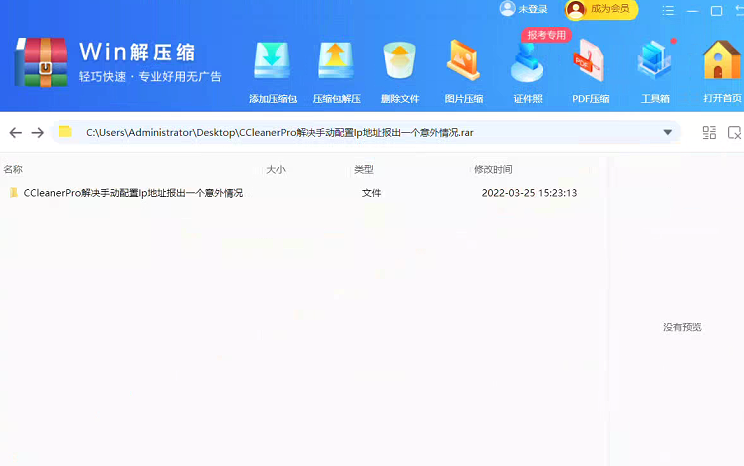Click the archive path text field
The width and height of the screenshot is (744, 466).
(366, 132)
